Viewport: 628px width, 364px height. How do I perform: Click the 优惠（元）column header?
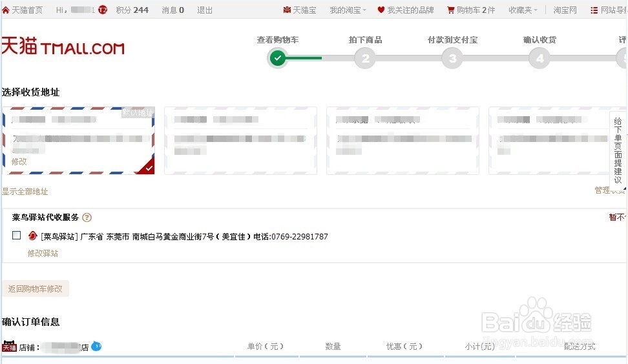pyautogui.click(x=404, y=346)
